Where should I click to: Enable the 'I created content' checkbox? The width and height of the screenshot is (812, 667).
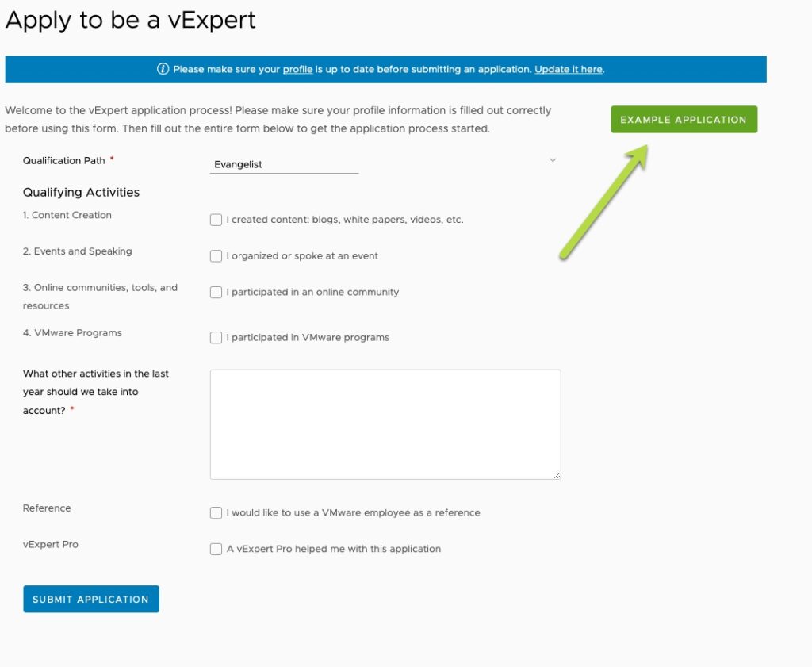[x=216, y=220]
